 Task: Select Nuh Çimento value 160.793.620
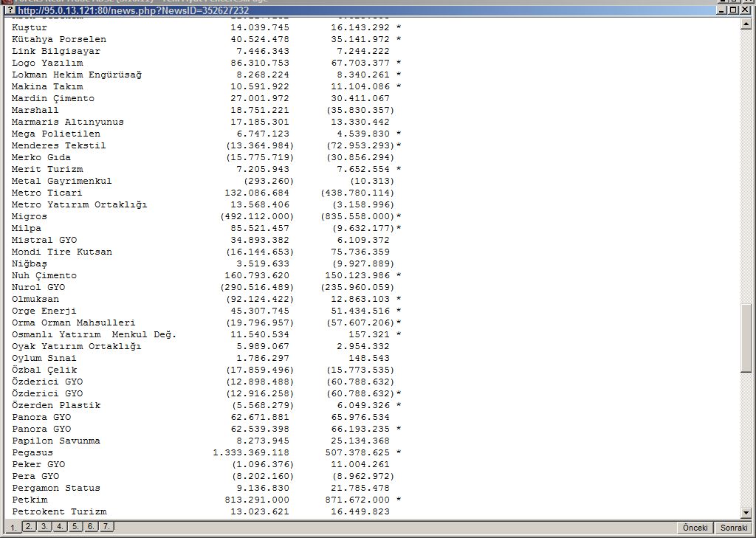257,275
